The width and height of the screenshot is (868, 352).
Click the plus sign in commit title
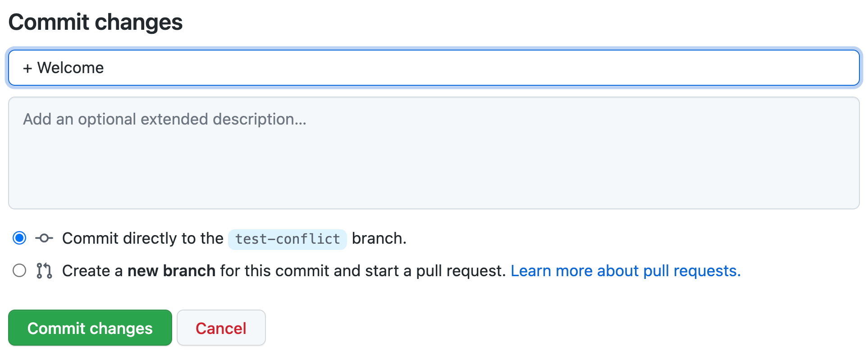coord(27,68)
